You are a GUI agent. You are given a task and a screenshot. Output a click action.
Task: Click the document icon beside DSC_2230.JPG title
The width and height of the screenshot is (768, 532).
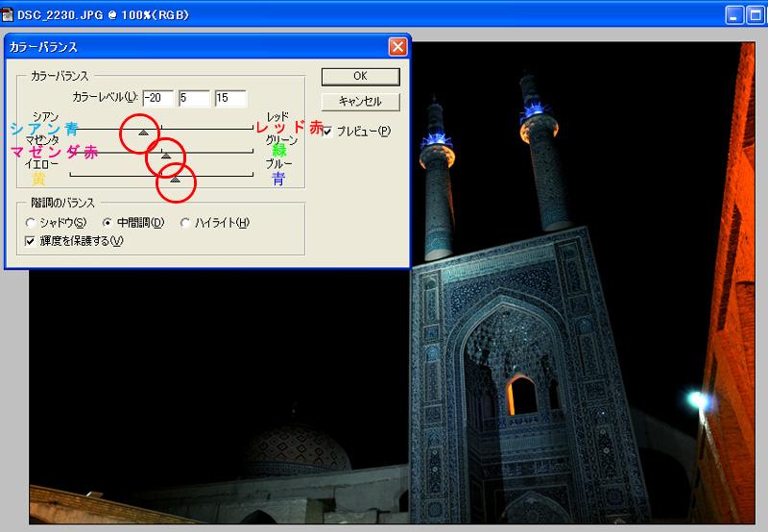tap(9, 14)
